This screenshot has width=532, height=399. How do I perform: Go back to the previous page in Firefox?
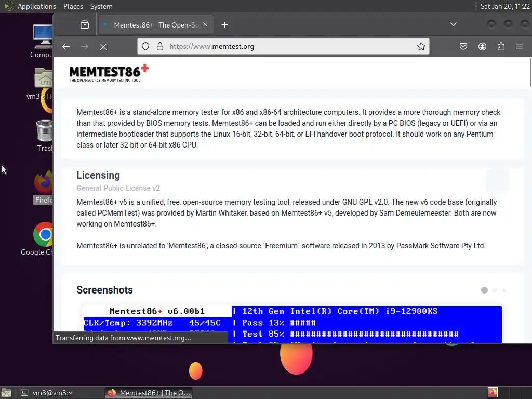point(66,46)
